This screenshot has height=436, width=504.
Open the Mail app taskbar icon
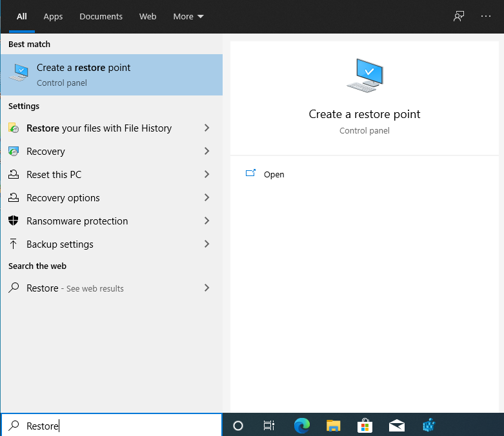[396, 425]
